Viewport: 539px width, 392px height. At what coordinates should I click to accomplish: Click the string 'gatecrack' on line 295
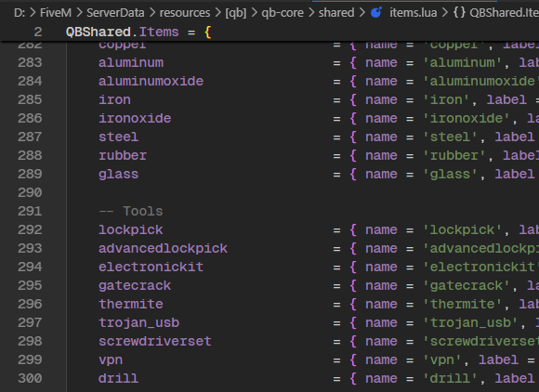[x=467, y=285]
